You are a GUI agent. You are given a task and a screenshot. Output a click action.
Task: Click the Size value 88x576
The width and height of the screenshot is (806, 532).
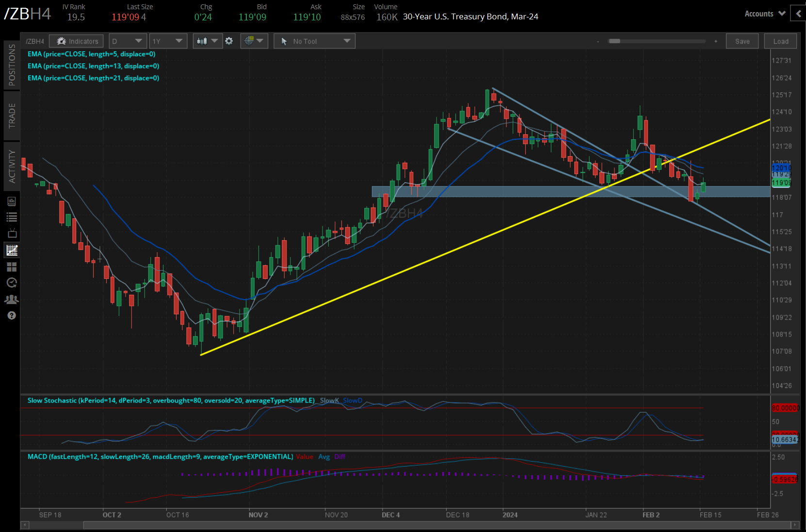pos(353,17)
